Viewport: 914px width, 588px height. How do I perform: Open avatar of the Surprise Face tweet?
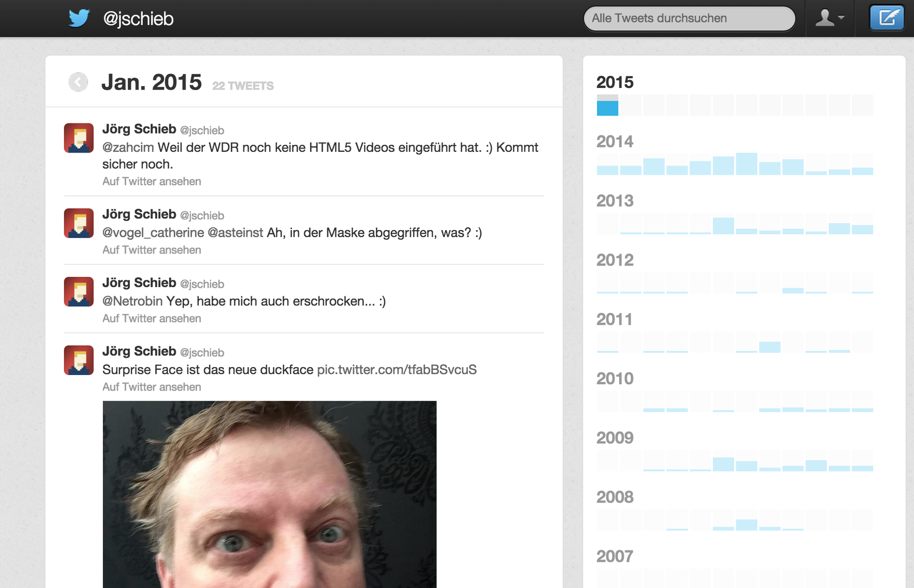pyautogui.click(x=79, y=360)
